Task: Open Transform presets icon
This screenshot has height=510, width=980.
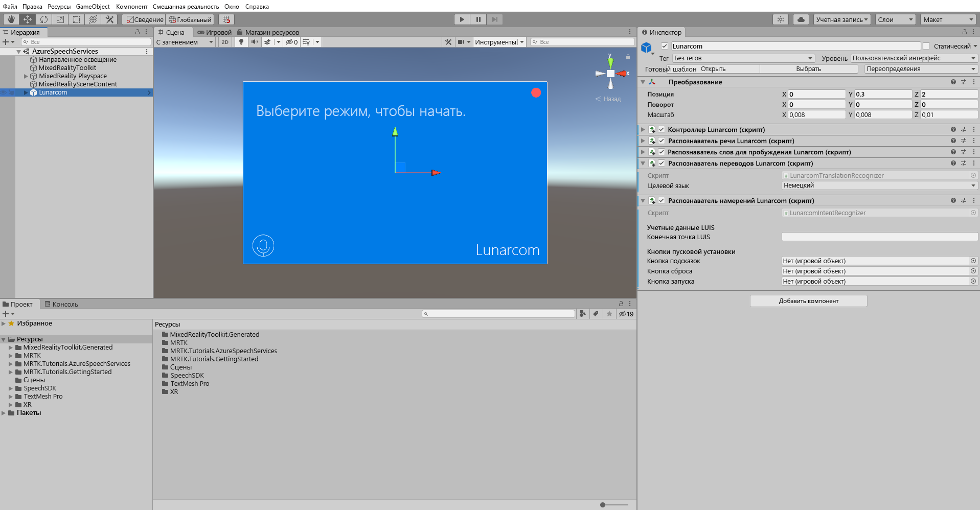Action: click(x=964, y=82)
